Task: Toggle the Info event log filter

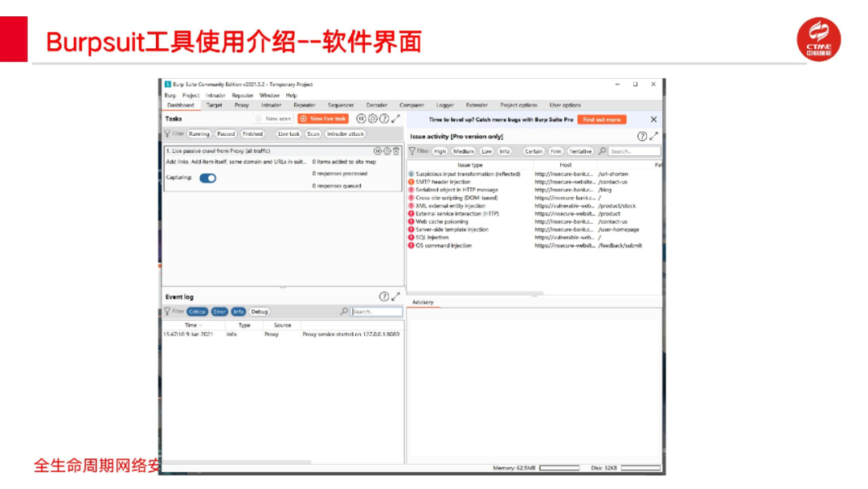Action: pyautogui.click(x=239, y=312)
